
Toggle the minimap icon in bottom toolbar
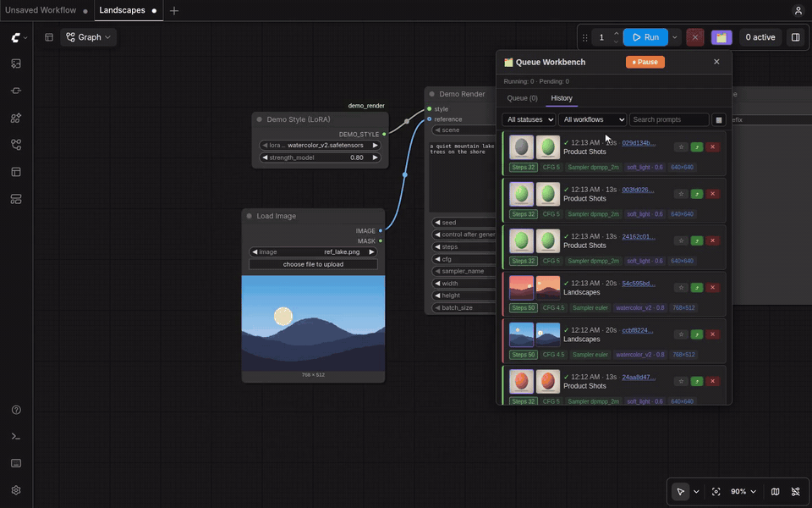776,491
